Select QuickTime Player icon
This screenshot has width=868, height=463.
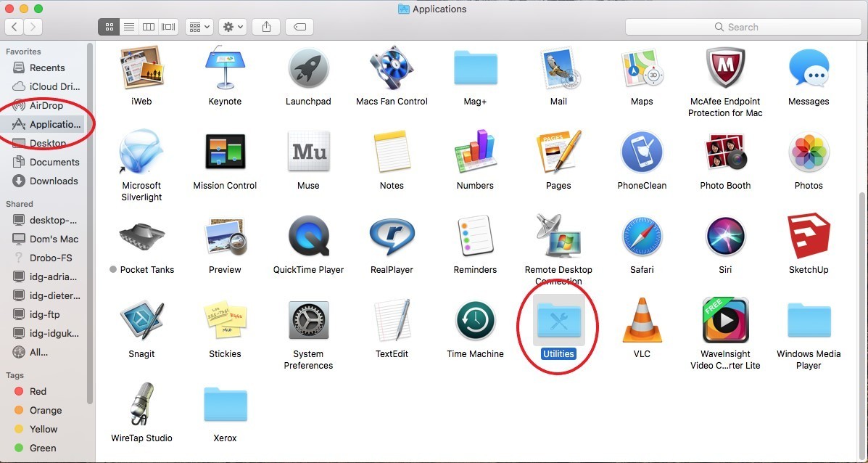(308, 237)
